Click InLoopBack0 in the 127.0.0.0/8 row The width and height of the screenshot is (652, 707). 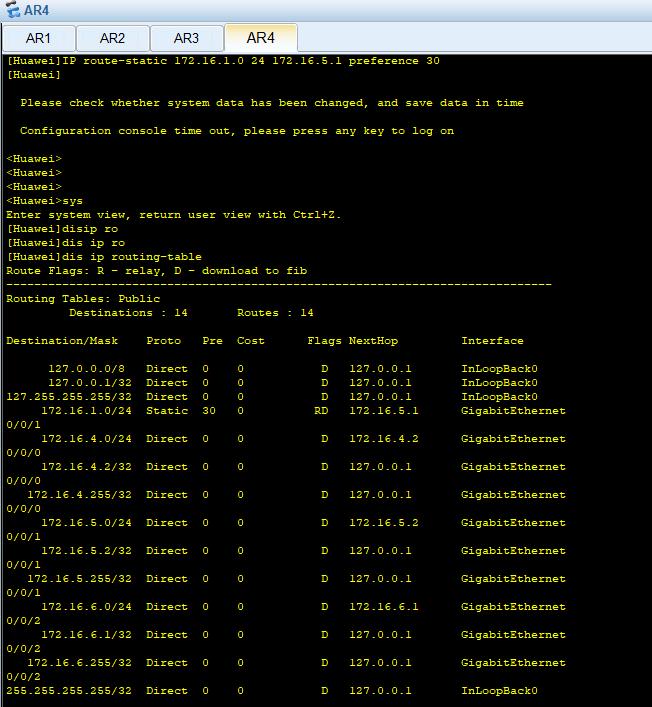499,368
